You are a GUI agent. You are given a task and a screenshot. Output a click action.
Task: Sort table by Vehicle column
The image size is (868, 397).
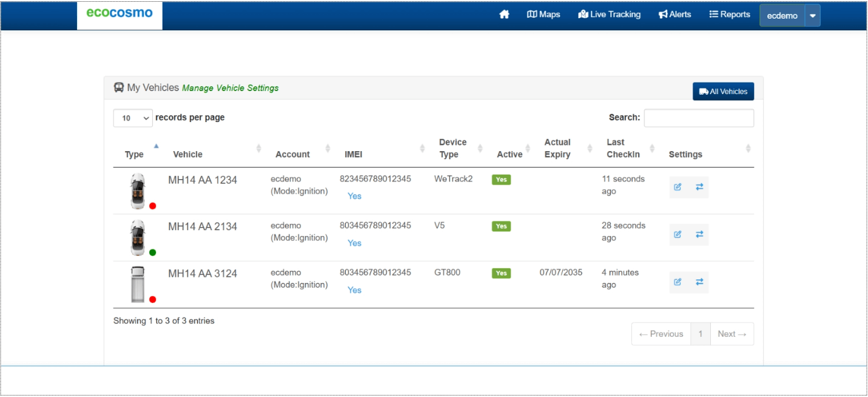click(x=188, y=154)
